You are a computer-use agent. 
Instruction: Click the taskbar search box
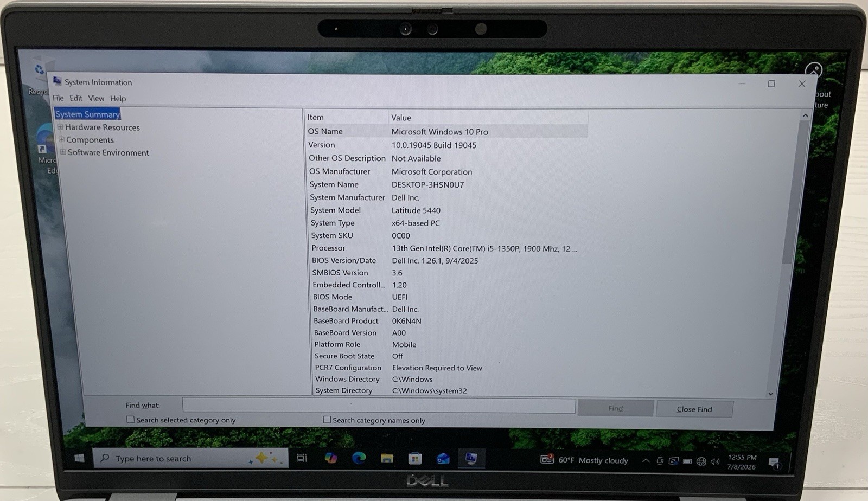point(191,458)
